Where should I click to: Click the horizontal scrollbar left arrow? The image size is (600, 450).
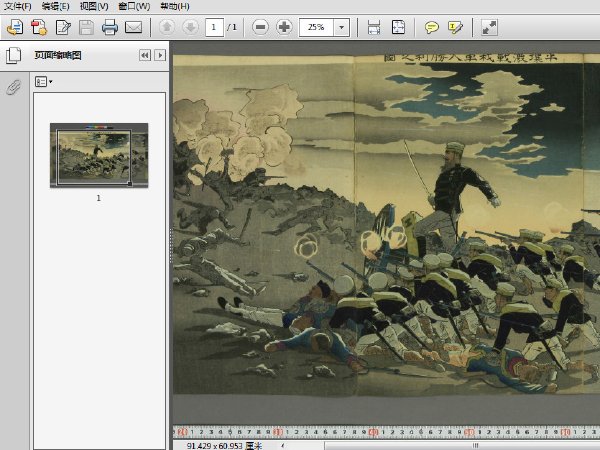coord(283,445)
